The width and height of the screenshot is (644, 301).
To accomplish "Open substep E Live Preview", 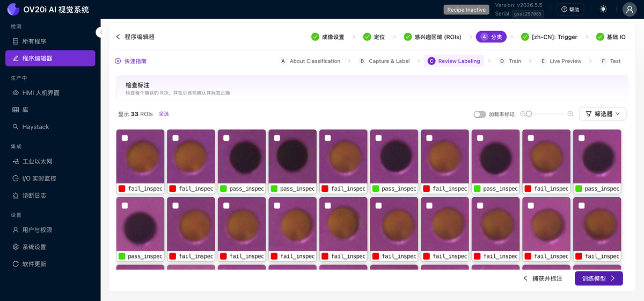I will point(560,61).
